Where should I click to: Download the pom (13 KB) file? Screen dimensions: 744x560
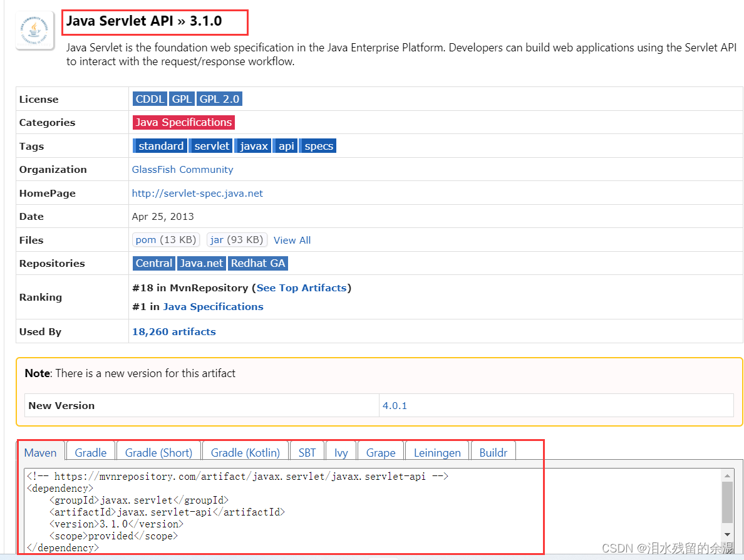tap(165, 240)
